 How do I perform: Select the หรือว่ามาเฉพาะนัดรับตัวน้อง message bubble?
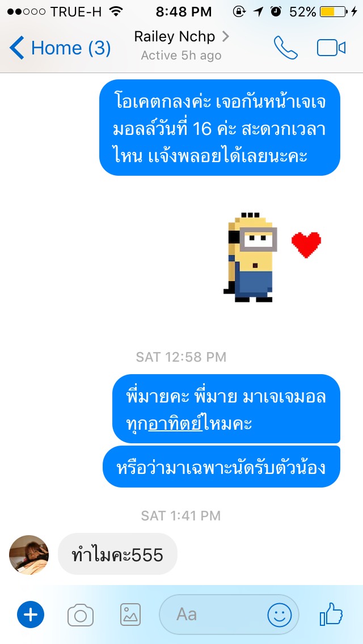coord(221,467)
